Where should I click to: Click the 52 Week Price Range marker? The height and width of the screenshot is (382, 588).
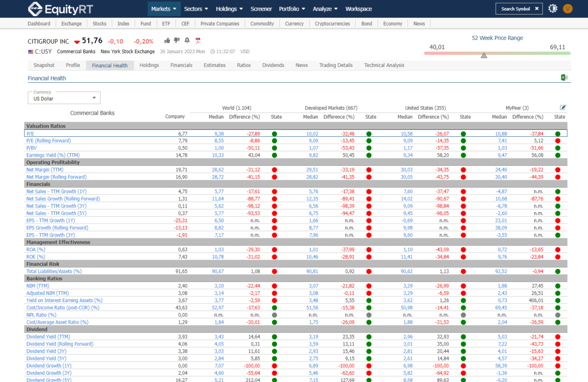pos(484,56)
